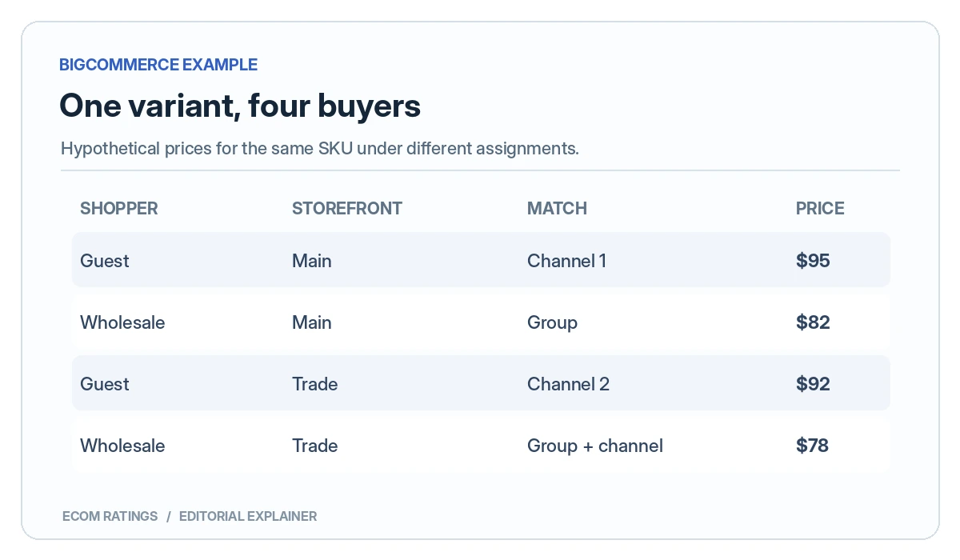The image size is (960, 560).
Task: Select Trade in the Channel 2 row
Action: [315, 384]
